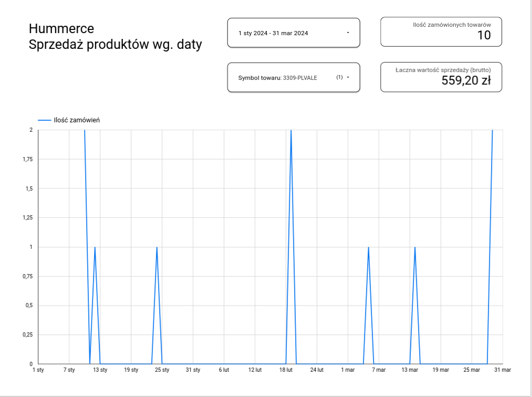
Task: Open the date range dropdown 1 sty 2024 - 31 mar 2024
Action: tap(294, 33)
